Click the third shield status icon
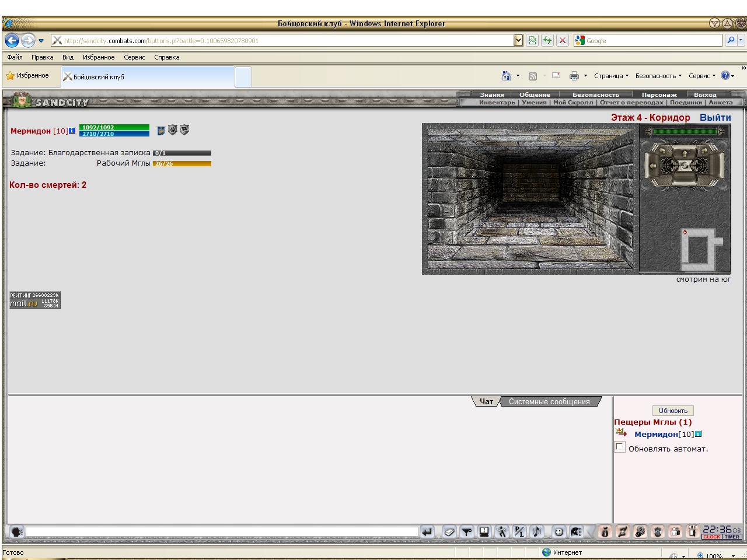Viewport: 747px width, 560px height. (184, 129)
